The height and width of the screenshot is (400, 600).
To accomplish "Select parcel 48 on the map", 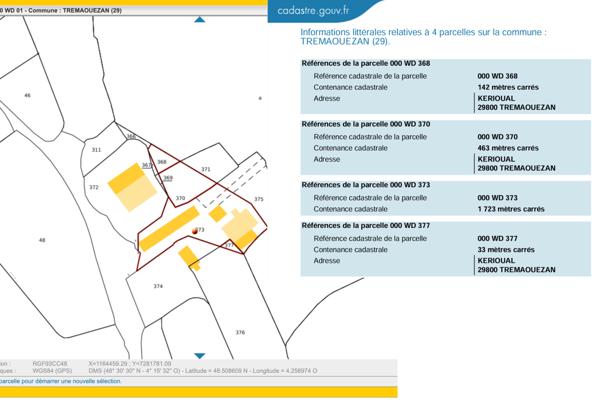I will point(42,240).
